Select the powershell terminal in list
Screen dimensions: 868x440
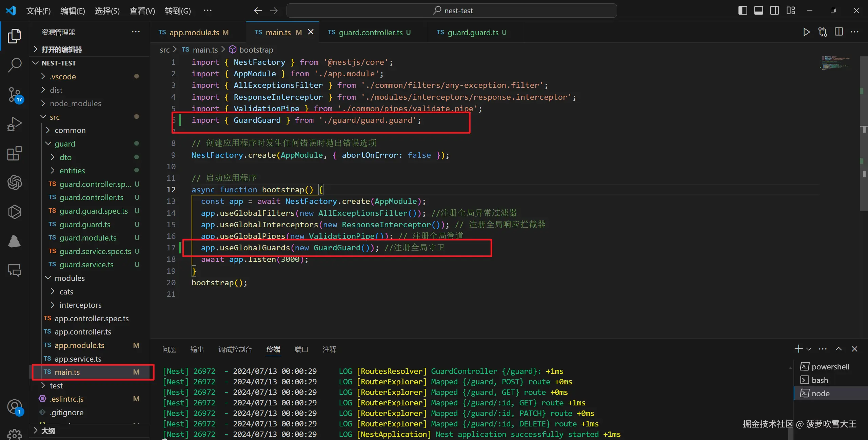830,367
